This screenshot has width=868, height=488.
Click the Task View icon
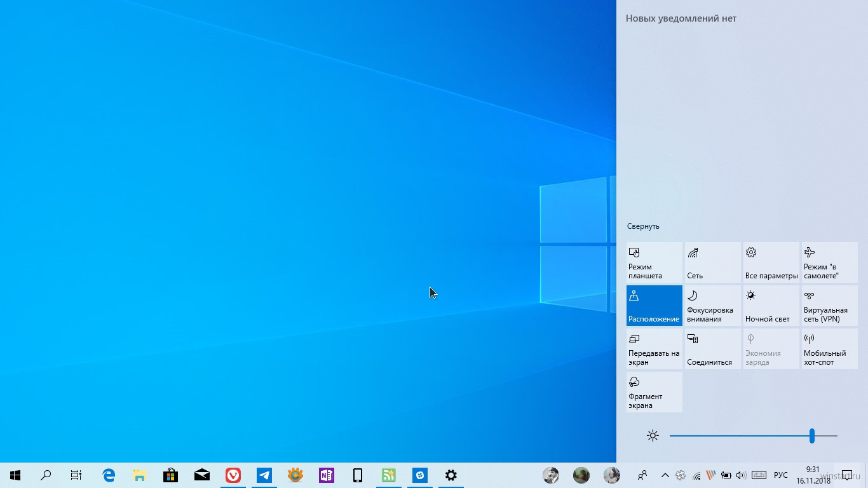76,475
